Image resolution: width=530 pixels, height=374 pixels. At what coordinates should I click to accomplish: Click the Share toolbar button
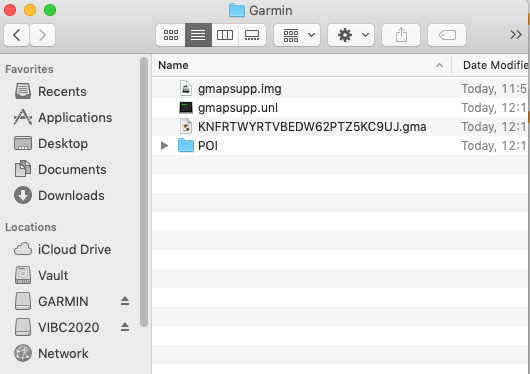pyautogui.click(x=401, y=35)
